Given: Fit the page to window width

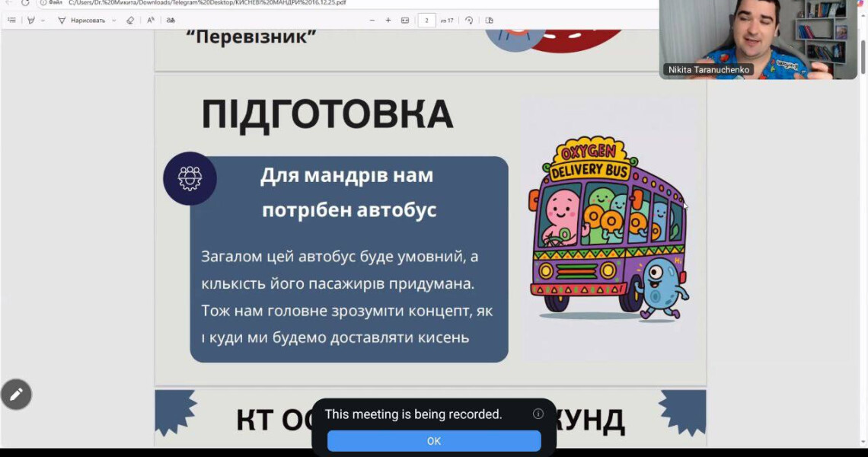Looking at the screenshot, I should (405, 21).
